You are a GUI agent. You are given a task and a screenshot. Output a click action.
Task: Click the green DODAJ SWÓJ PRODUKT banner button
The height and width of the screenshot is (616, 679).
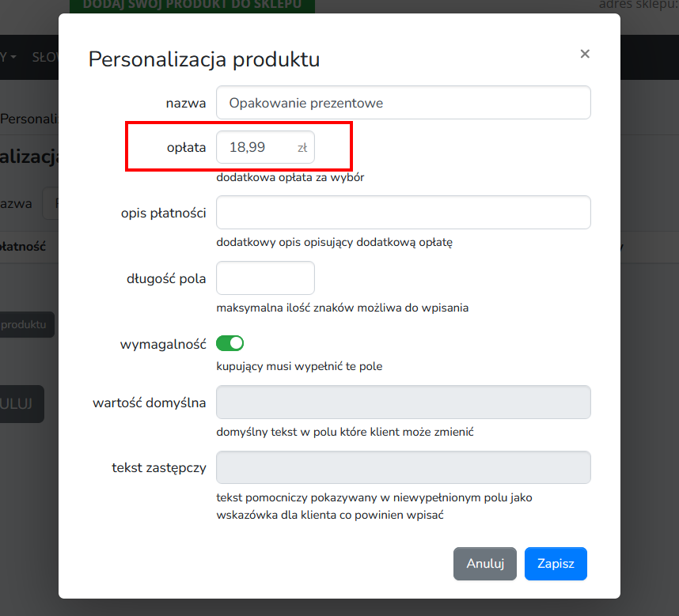coord(192,6)
